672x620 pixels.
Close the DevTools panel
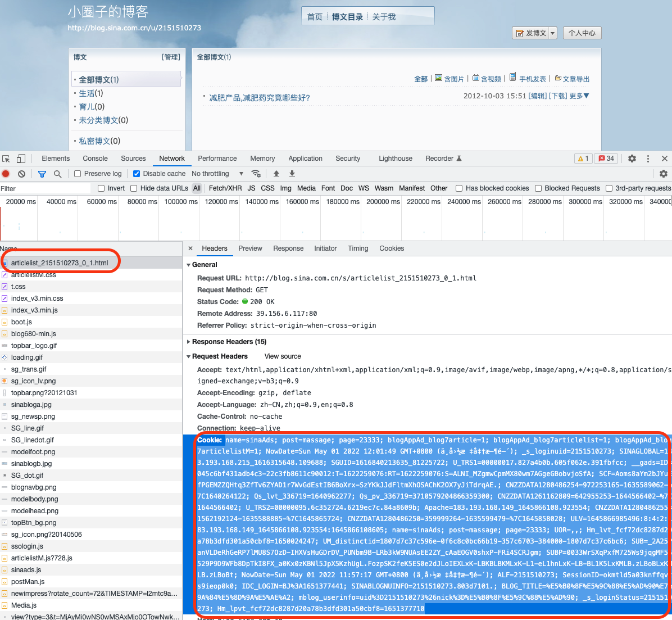click(664, 159)
